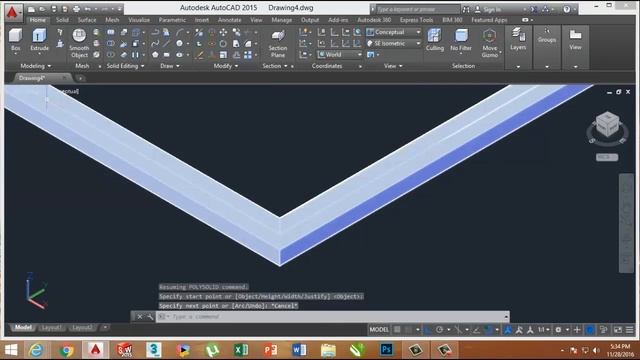Switch to the Layout1 tab
The height and width of the screenshot is (360, 640).
click(51, 327)
